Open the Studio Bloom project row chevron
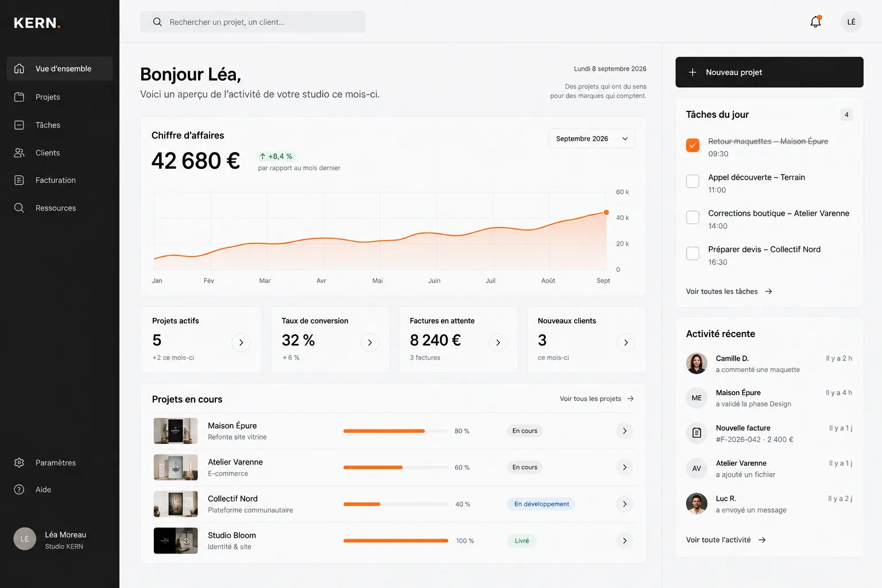Image resolution: width=882 pixels, height=588 pixels. (x=625, y=541)
